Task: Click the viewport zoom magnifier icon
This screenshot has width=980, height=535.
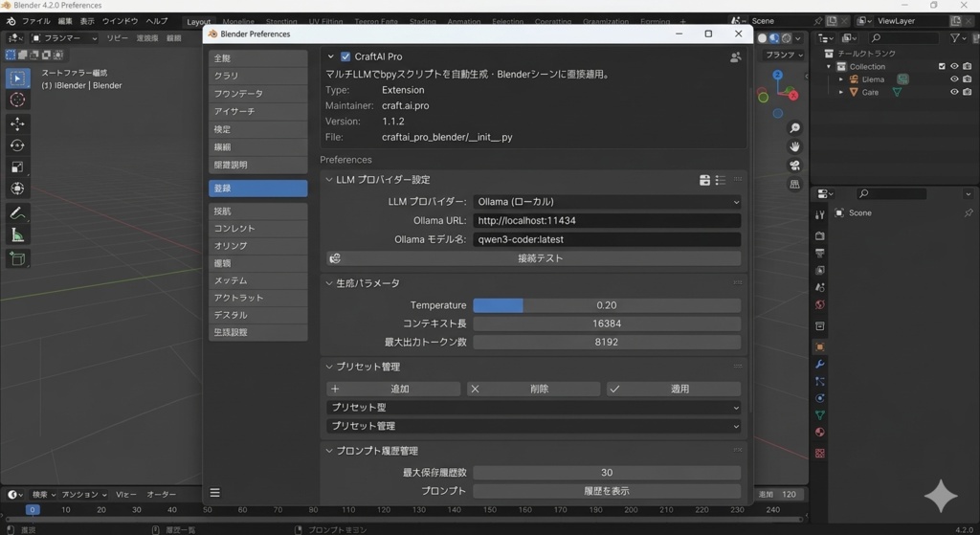Action: tap(794, 128)
